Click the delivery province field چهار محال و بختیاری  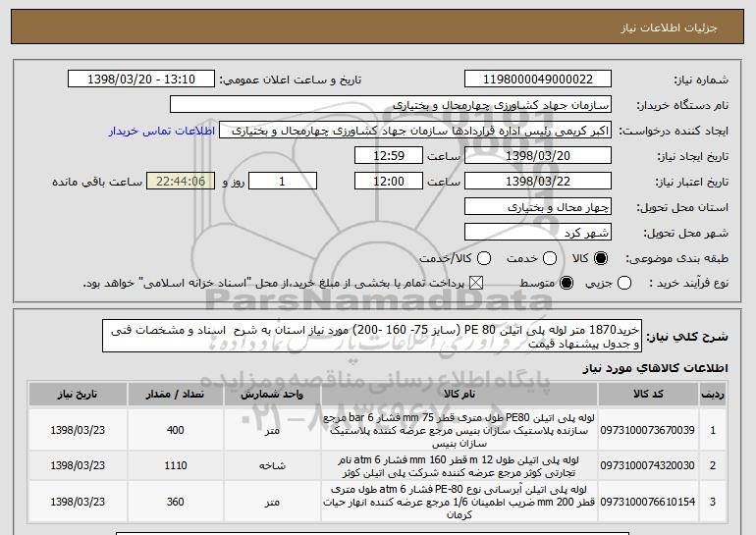[x=538, y=207]
